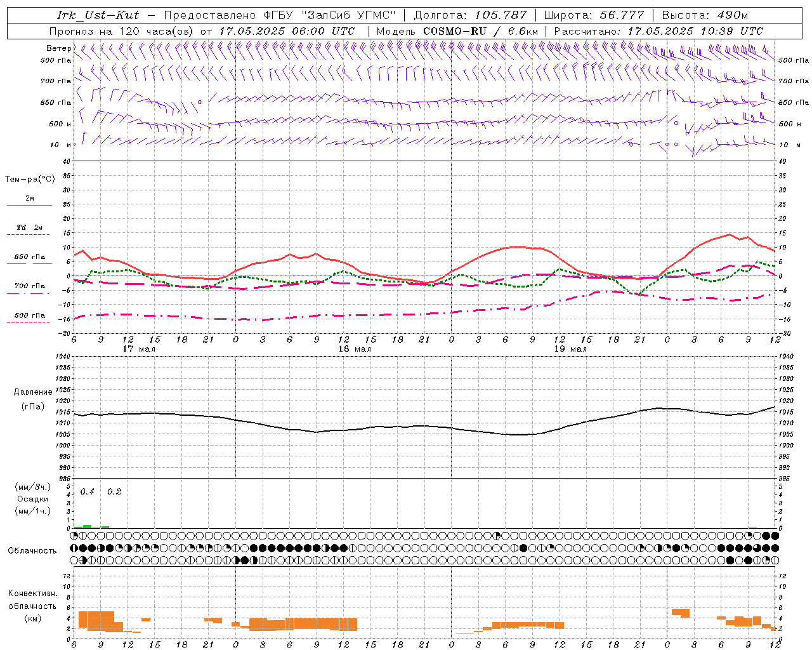This screenshot has width=812, height=650.
Task: Select the model label COSMO-RU / 6.6км
Action: pos(481,31)
